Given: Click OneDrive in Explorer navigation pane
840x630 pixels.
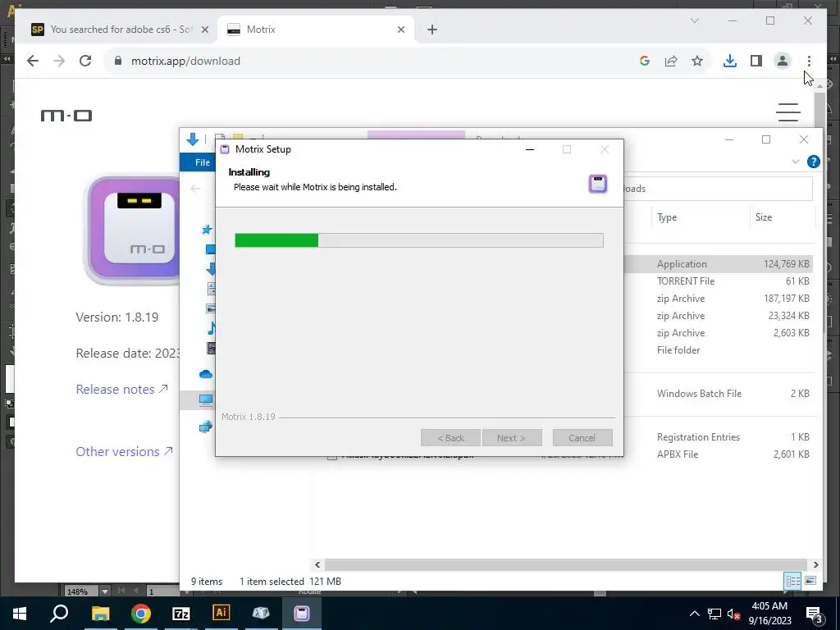Looking at the screenshot, I should click(206, 374).
